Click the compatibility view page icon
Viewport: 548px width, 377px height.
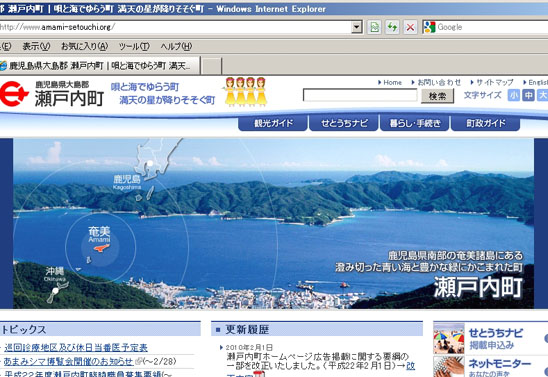[374, 27]
